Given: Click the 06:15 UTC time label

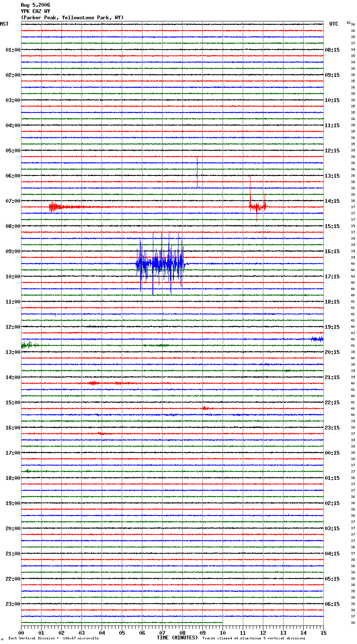Looking at the screenshot, I should [x=332, y=604].
